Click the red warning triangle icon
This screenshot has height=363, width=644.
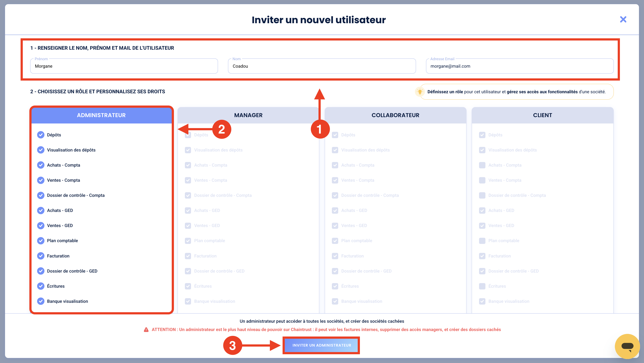click(146, 330)
